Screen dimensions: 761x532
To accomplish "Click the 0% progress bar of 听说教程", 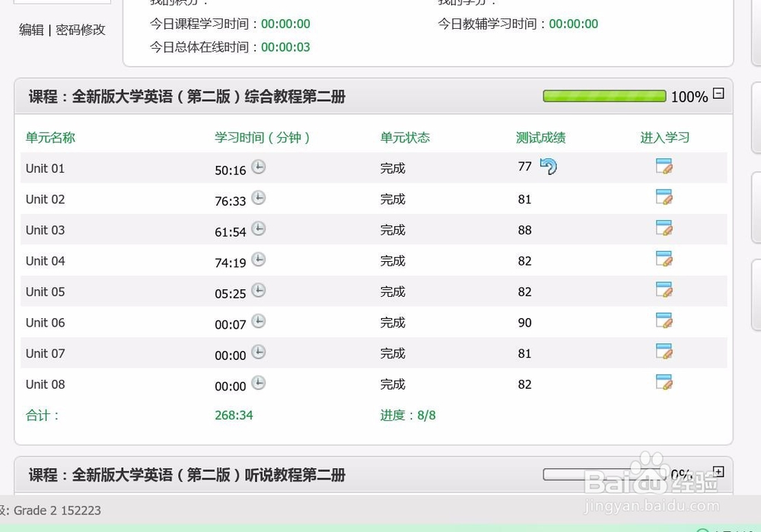I will (604, 474).
